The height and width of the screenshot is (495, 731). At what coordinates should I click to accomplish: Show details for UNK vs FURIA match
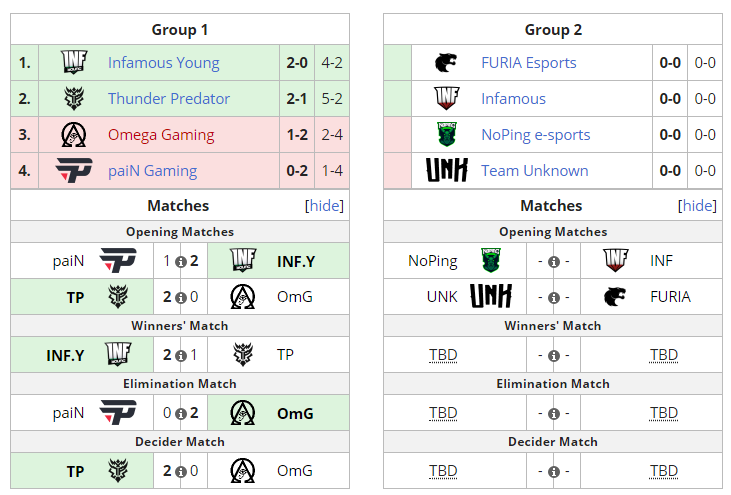tap(553, 298)
